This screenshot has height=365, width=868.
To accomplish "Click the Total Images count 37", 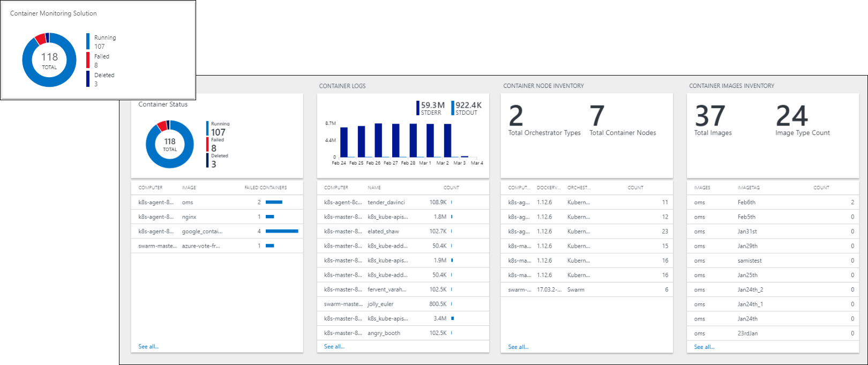I will pyautogui.click(x=710, y=116).
